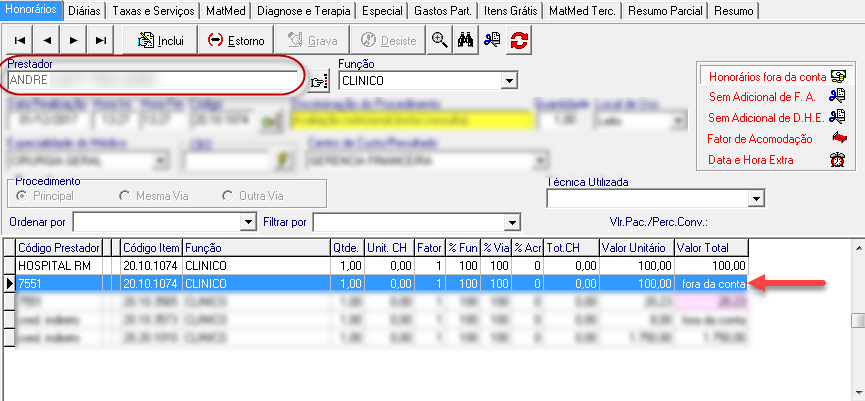This screenshot has height=401, width=865.
Task: Select Mesma Via radio button
Action: coord(125,196)
